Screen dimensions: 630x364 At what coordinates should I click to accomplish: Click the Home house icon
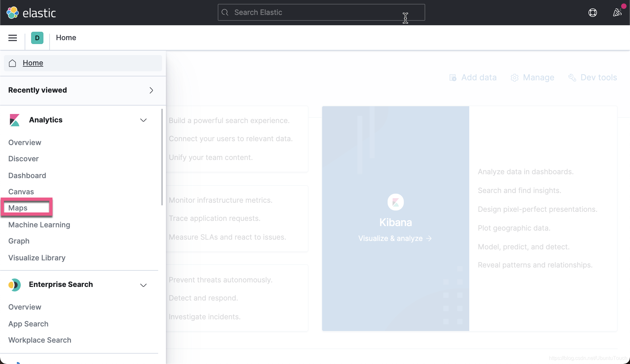click(13, 63)
